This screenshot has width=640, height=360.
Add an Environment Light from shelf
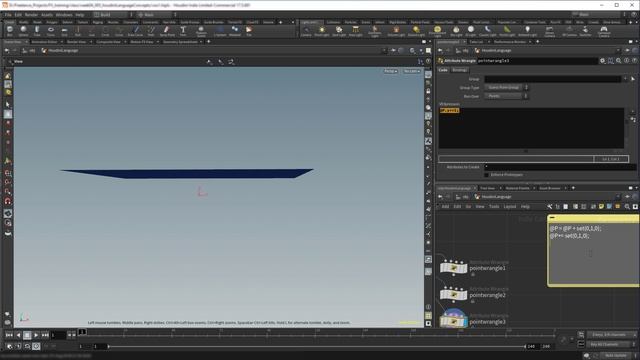click(437, 31)
